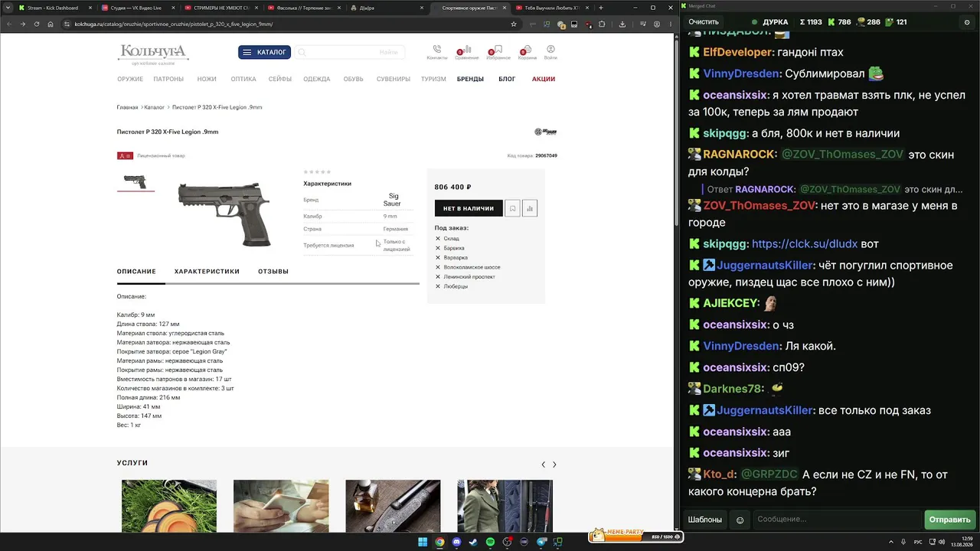Click Отправить to send chat message
This screenshot has height=551, width=980.
click(x=949, y=520)
